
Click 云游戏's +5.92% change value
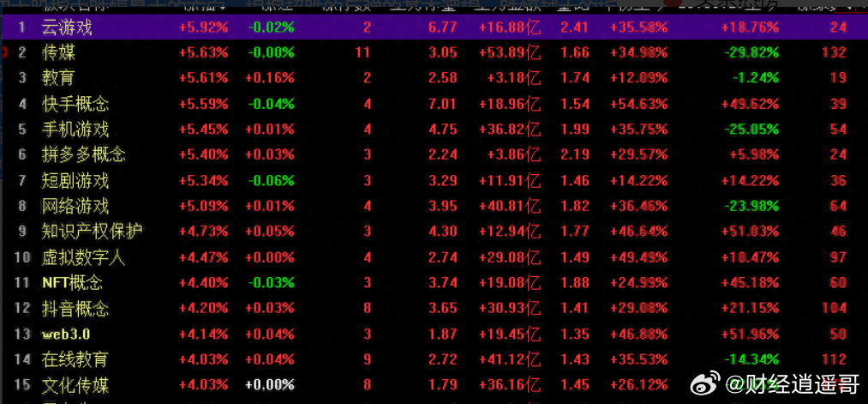pos(203,27)
